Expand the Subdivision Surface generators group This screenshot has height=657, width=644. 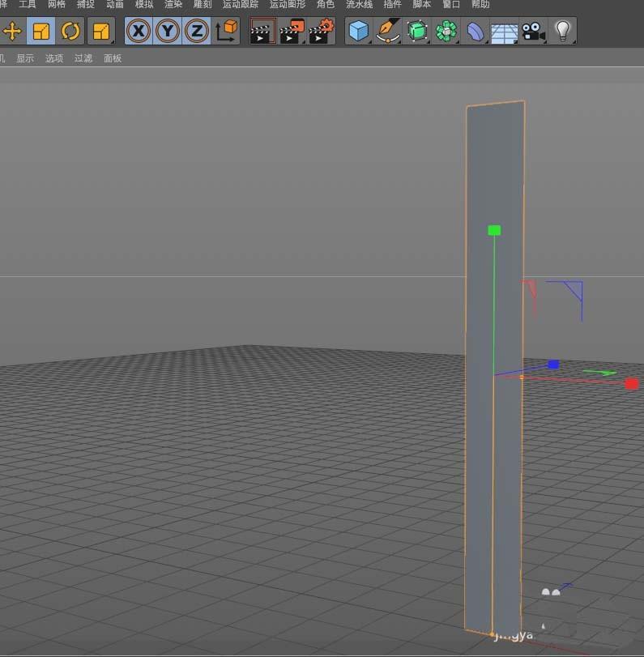[x=417, y=32]
